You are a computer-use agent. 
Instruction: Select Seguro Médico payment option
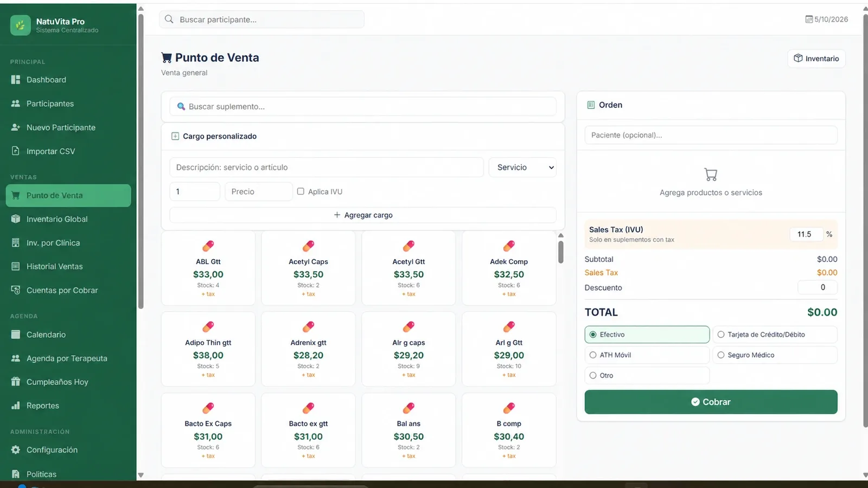(775, 355)
